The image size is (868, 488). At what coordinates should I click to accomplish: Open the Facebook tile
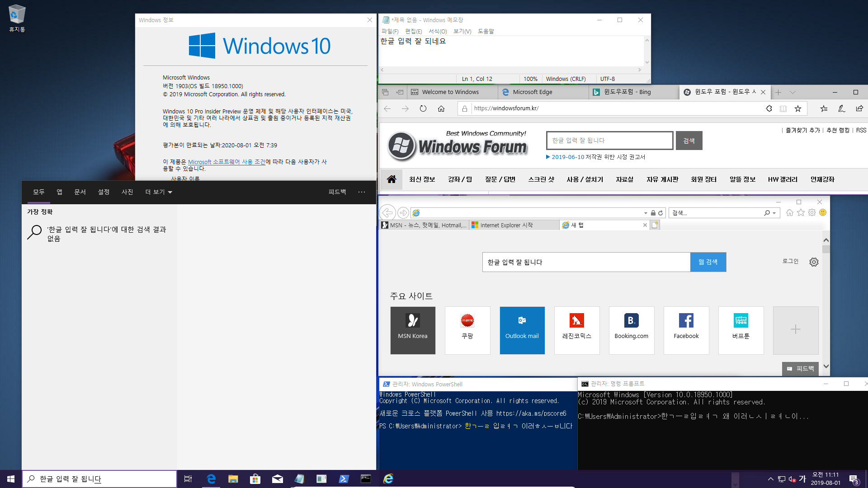tap(686, 330)
